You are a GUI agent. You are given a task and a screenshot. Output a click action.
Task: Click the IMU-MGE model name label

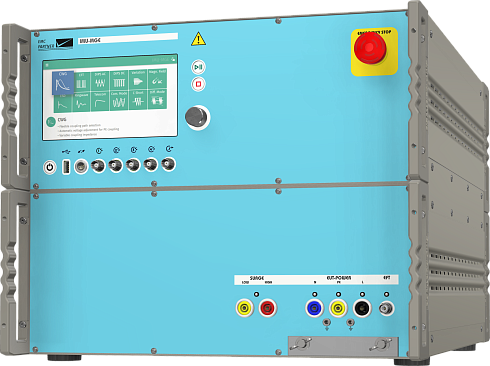click(x=90, y=41)
